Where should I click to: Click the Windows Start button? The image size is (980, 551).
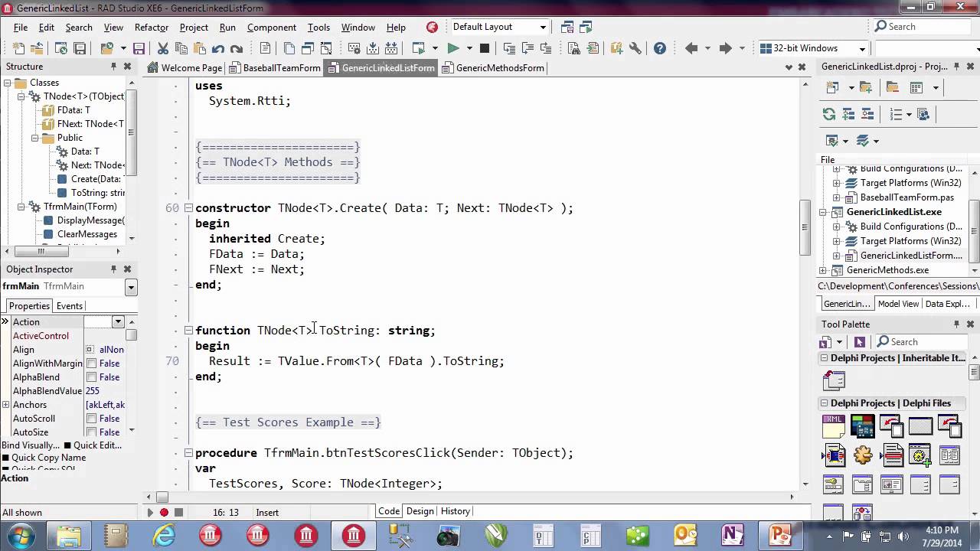click(x=20, y=534)
